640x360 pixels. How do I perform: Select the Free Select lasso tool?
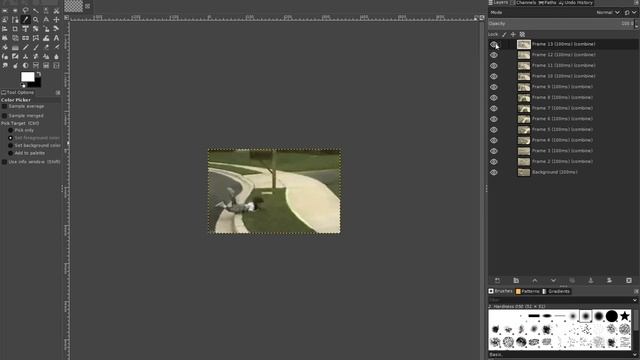pos(25,11)
